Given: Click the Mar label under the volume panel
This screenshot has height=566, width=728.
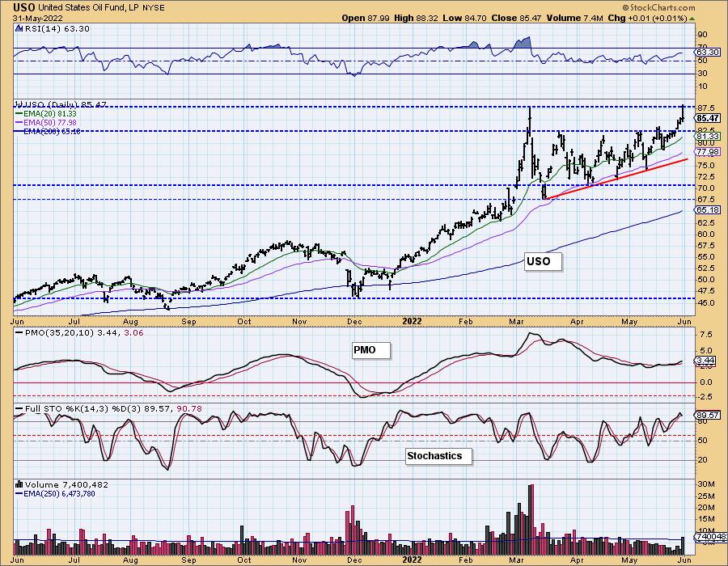Looking at the screenshot, I should point(516,560).
